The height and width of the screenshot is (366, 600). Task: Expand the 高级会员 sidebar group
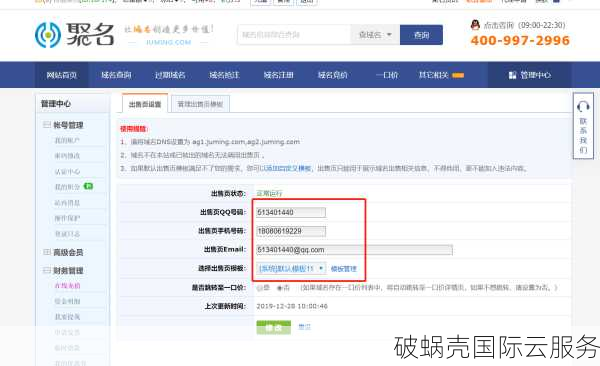pyautogui.click(x=47, y=252)
